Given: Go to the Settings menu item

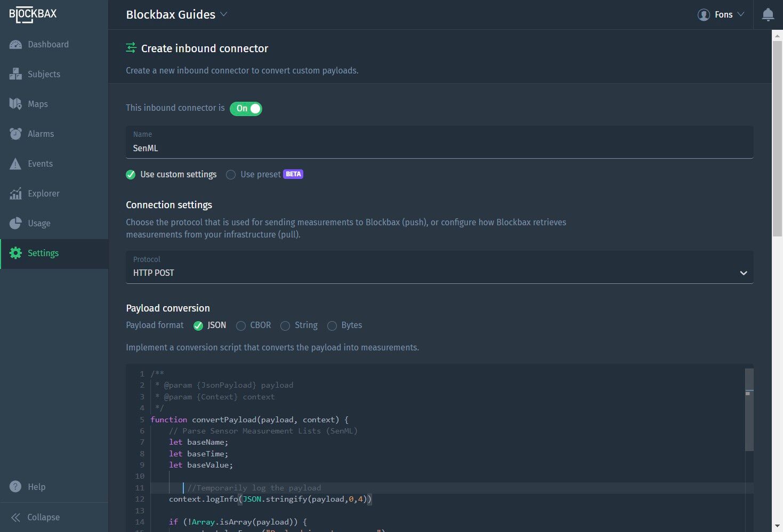Looking at the screenshot, I should [43, 253].
